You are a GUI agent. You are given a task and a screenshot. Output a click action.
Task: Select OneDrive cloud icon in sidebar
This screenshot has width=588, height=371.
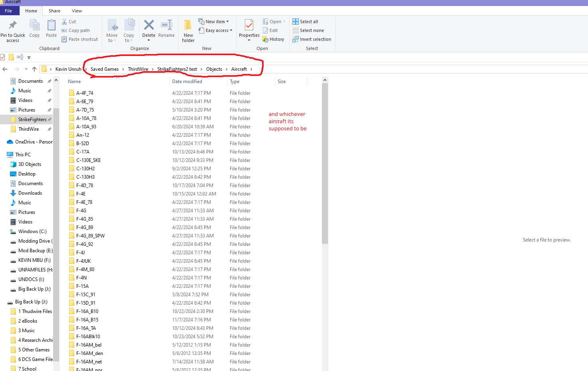pos(10,142)
